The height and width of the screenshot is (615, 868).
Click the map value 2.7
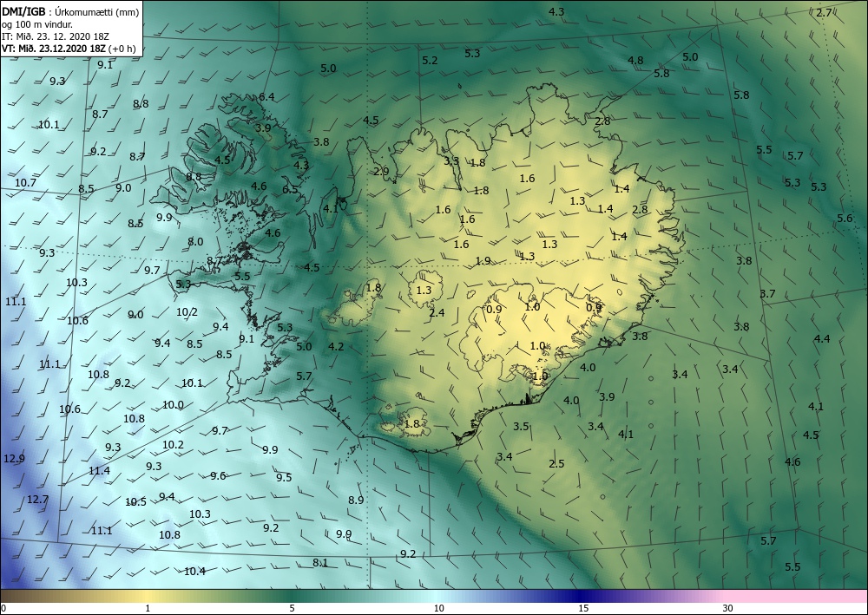pyautogui.click(x=824, y=13)
